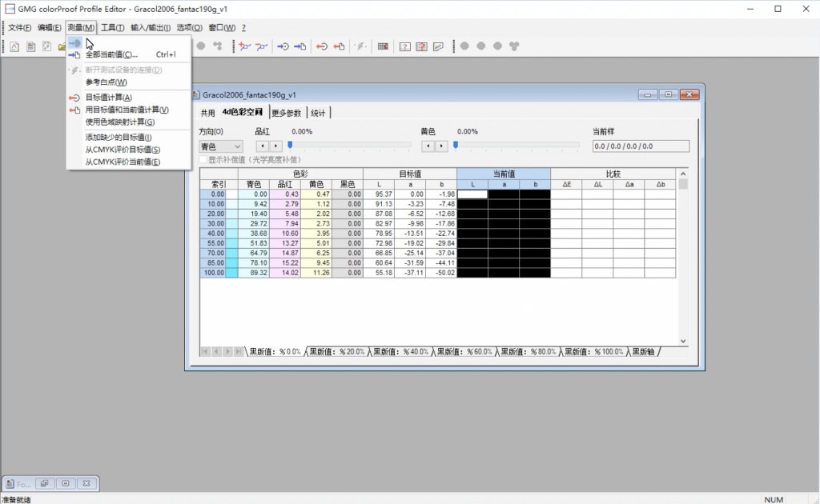Image resolution: width=820 pixels, height=504 pixels.
Task: Click the 青色 value 89.32 cell
Action: click(x=254, y=273)
